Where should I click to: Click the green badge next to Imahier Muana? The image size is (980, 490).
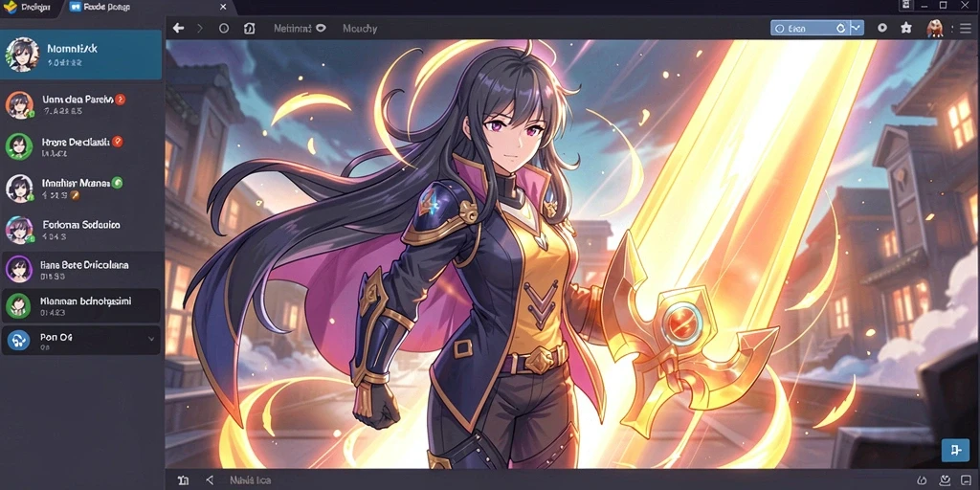point(117,183)
